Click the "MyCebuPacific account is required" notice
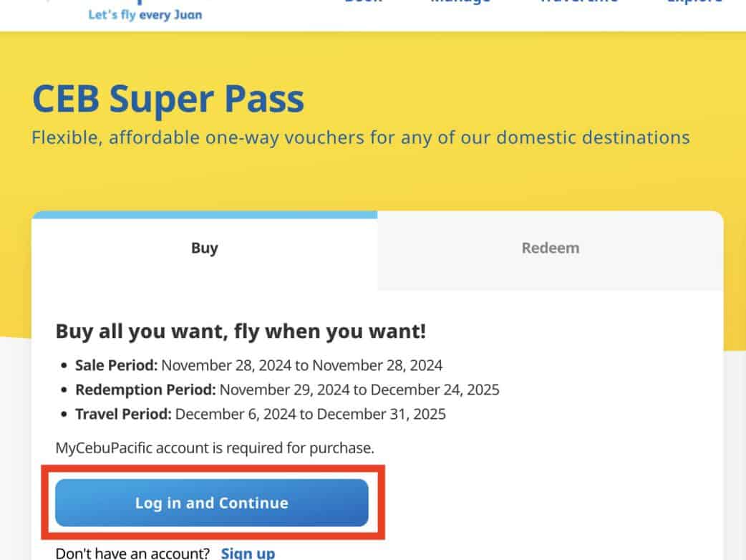This screenshot has width=746, height=560. [x=215, y=448]
